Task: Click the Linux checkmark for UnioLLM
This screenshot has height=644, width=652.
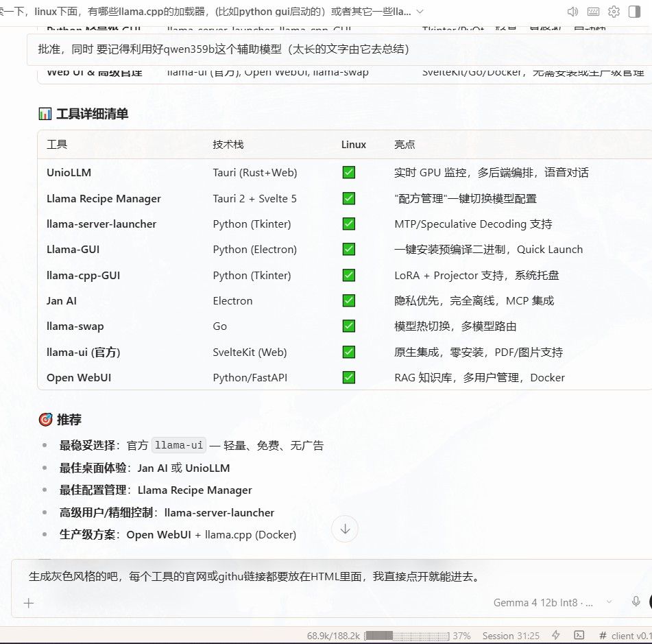Action: pyautogui.click(x=349, y=172)
